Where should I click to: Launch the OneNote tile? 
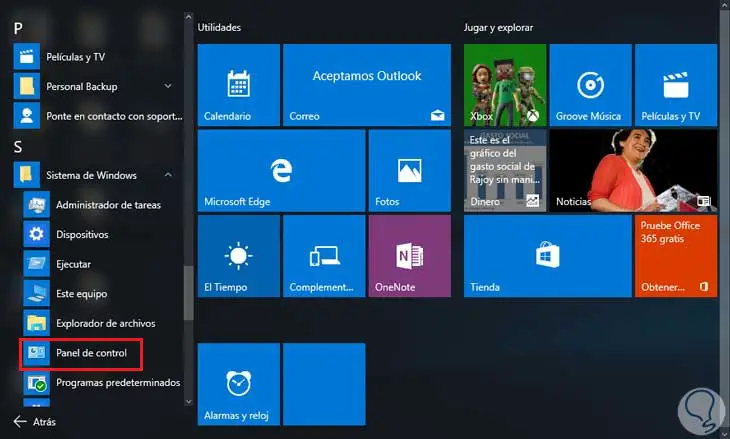(410, 256)
